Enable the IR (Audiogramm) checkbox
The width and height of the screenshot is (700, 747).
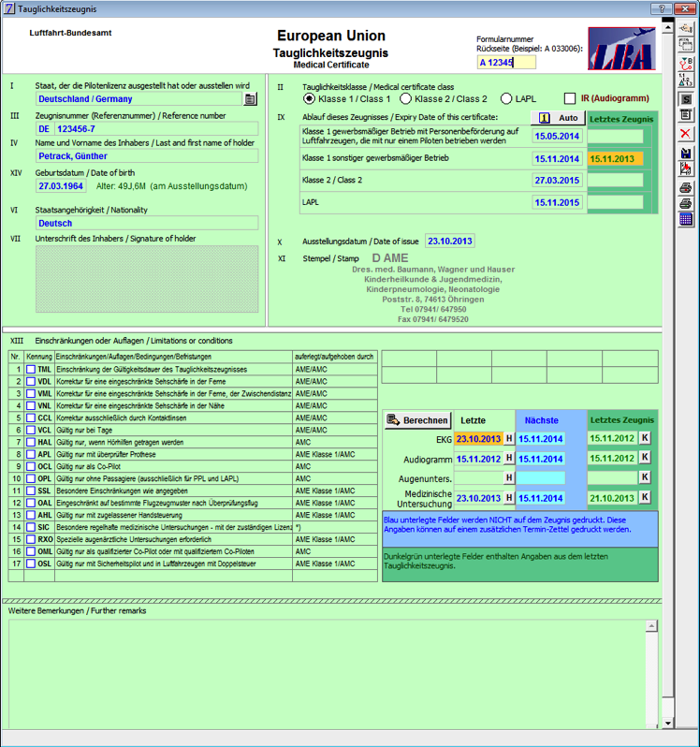570,98
